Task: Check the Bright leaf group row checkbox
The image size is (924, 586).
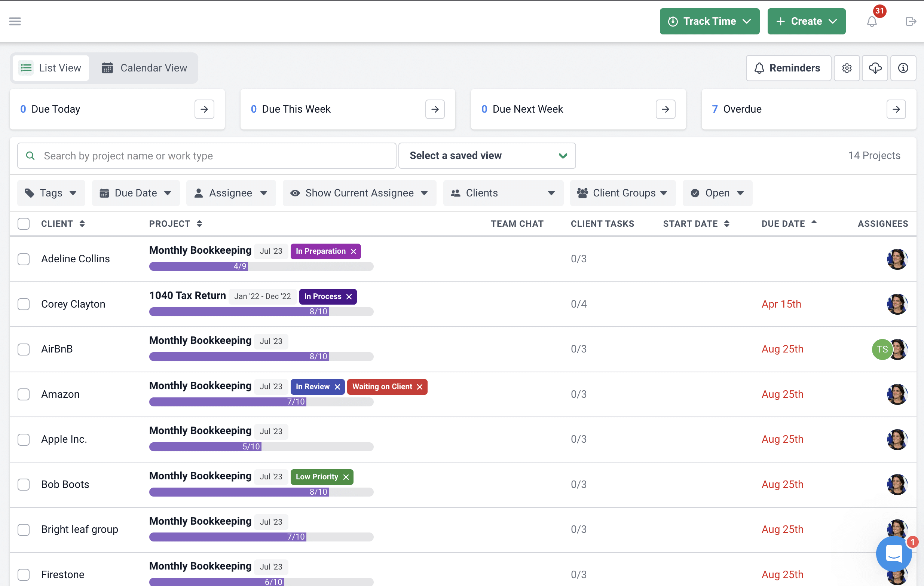Action: point(24,529)
